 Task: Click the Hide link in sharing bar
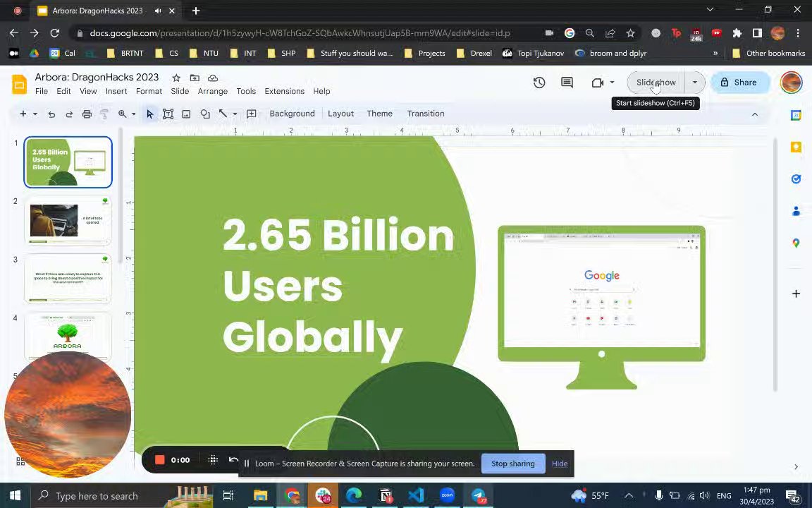[x=559, y=464]
